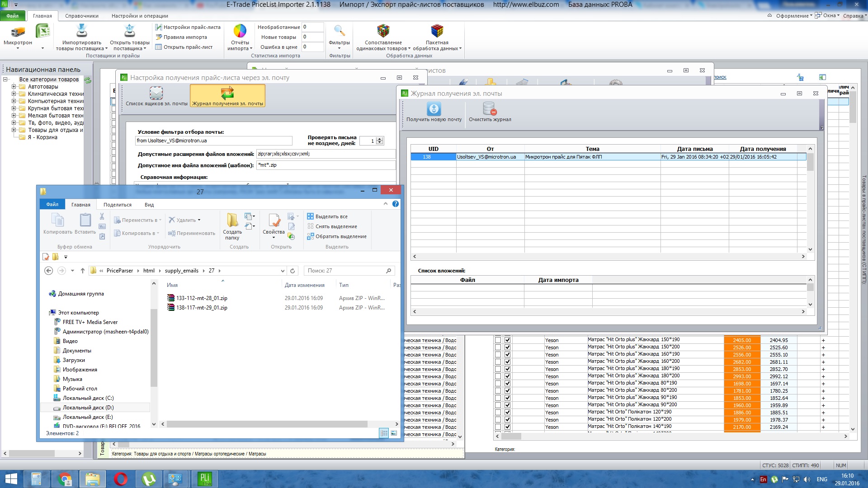This screenshot has height=488, width=868.
Task: Click Настройки прайс-листа button
Action: click(188, 27)
